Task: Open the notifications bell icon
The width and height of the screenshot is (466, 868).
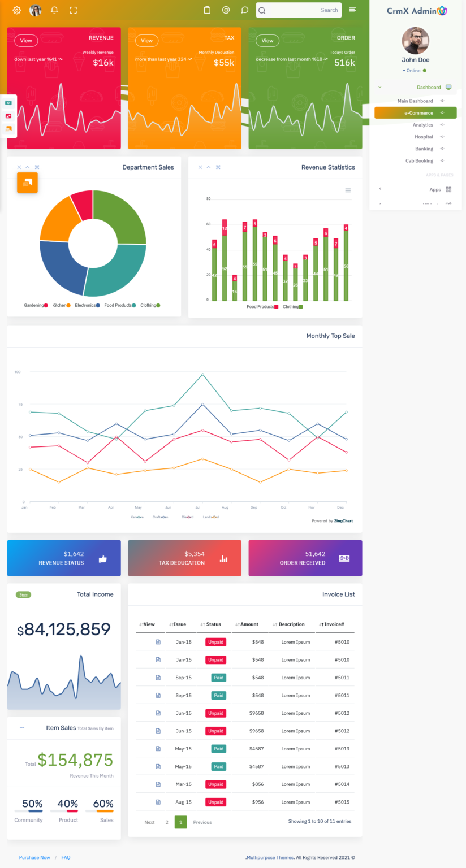Action: 54,10
